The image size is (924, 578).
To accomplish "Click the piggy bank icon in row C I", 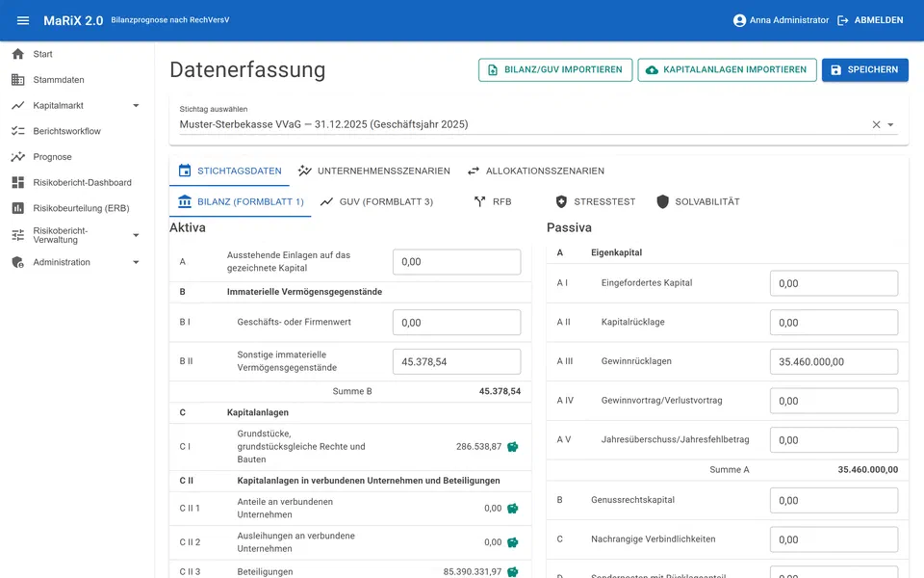I will click(513, 447).
